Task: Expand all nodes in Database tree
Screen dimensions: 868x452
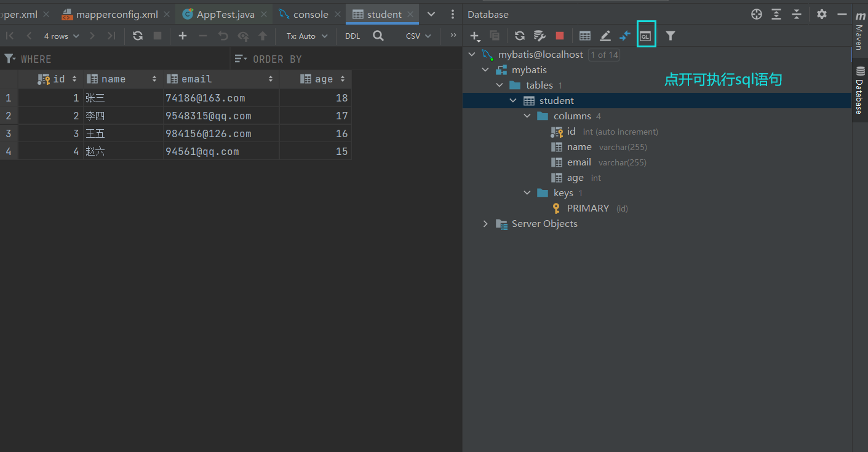Action: coord(777,14)
